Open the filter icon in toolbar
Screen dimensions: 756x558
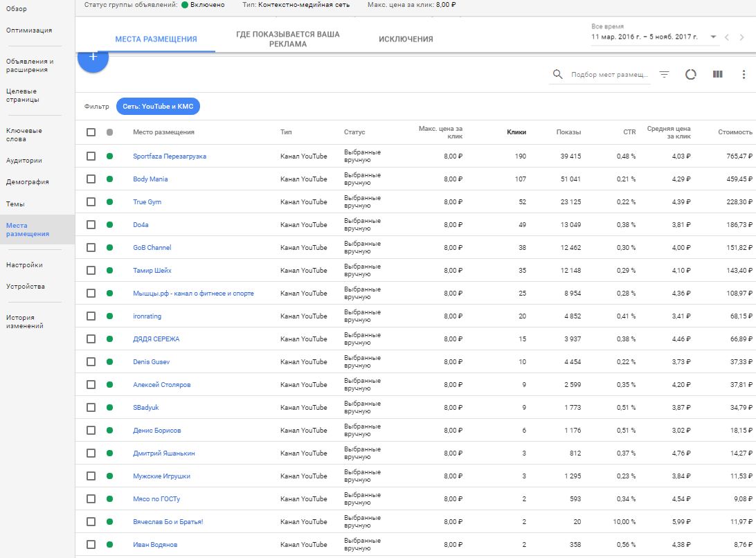point(664,74)
